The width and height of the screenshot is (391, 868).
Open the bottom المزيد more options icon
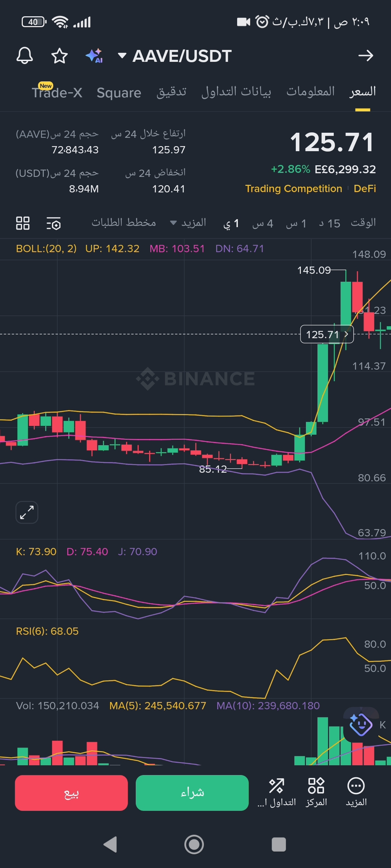coord(356,792)
